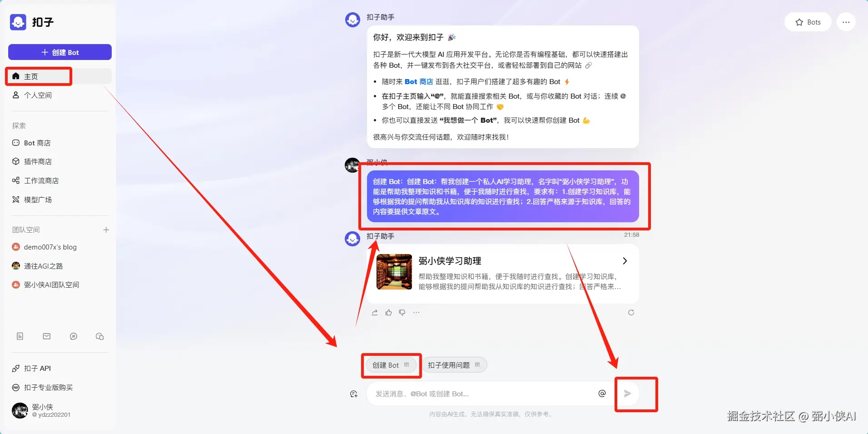Screen dimensions: 868x434
Task: Open more options under assistant reply
Action: tap(416, 313)
